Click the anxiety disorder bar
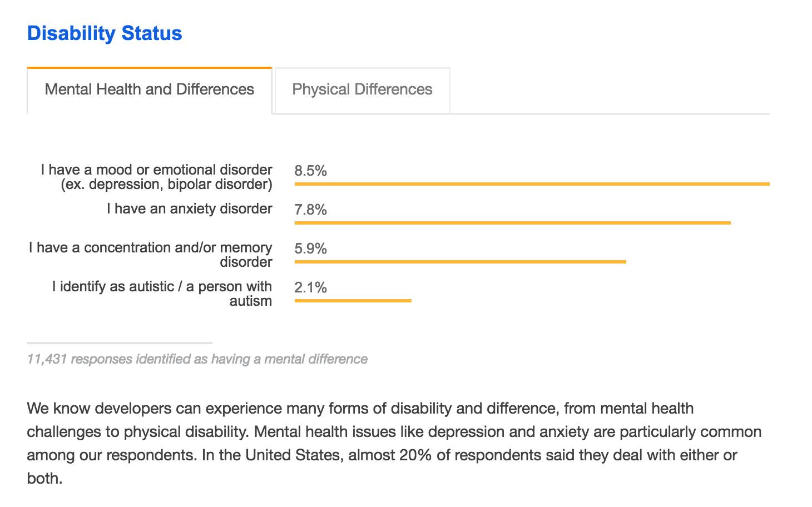 coord(512,223)
